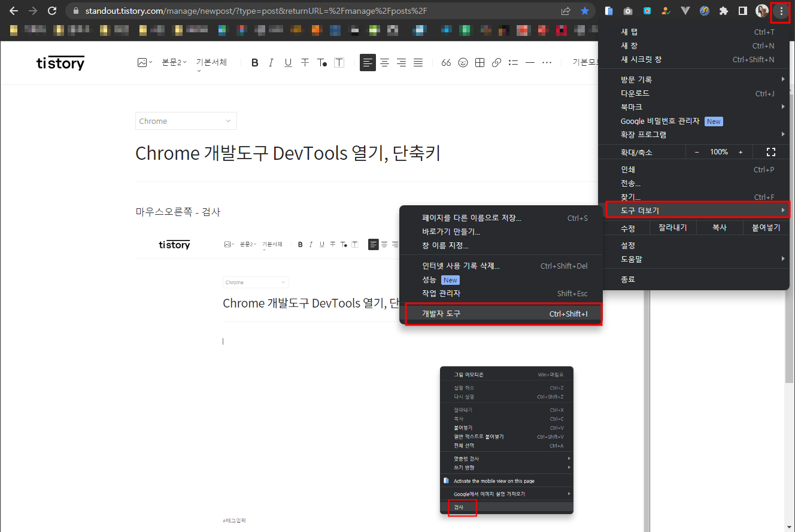Click the three-dot Chrome menu button
Screen dimensions: 795x532
point(781,11)
